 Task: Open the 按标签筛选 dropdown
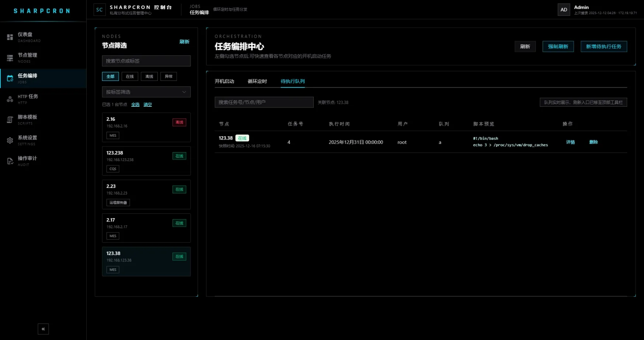146,92
